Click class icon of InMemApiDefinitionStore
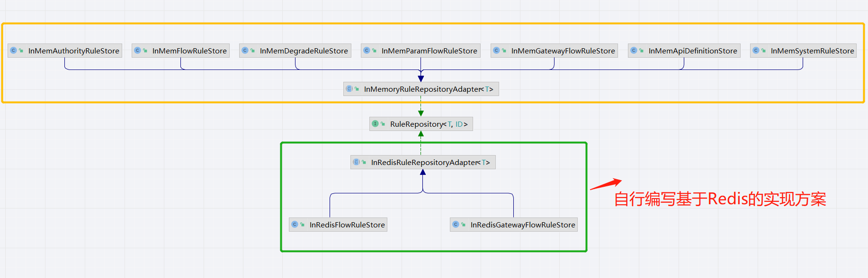Image resolution: width=868 pixels, height=278 pixels. click(x=634, y=50)
